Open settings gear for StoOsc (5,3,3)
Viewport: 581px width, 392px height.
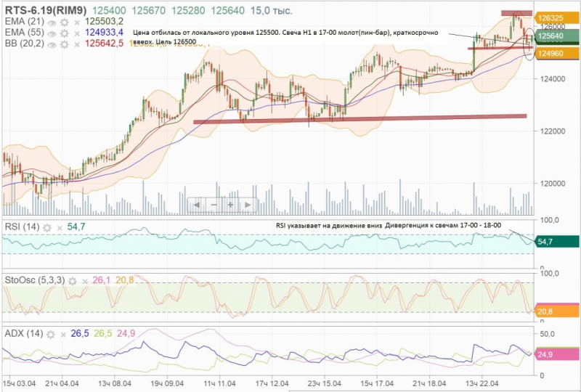pyautogui.click(x=73, y=281)
